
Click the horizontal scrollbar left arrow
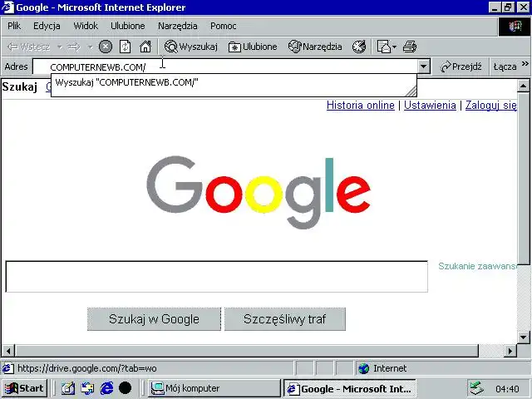[8, 351]
